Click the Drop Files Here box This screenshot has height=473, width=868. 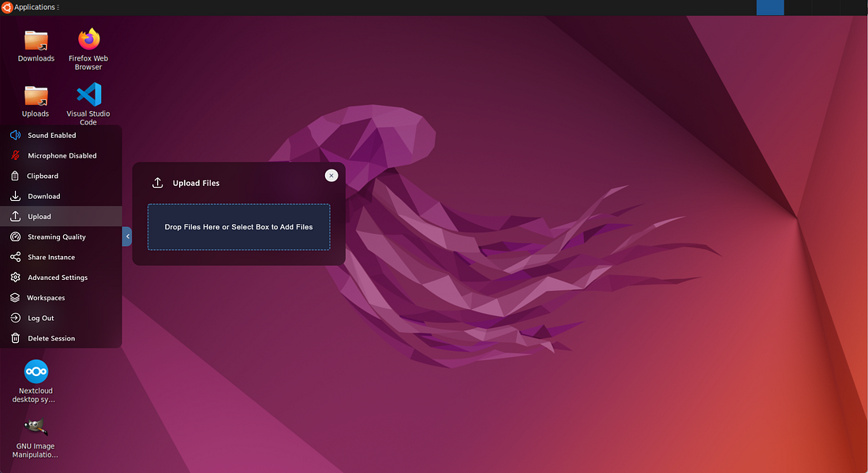(238, 227)
